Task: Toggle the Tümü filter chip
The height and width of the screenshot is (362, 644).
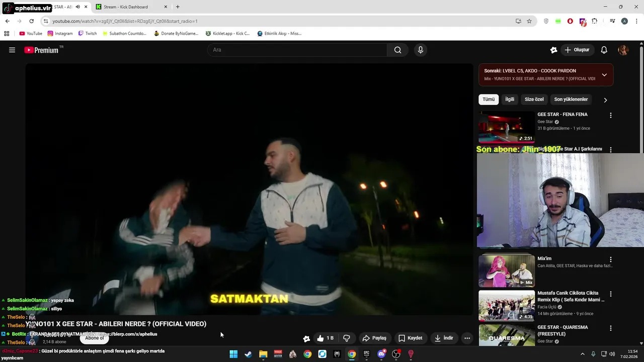Action: (x=489, y=100)
